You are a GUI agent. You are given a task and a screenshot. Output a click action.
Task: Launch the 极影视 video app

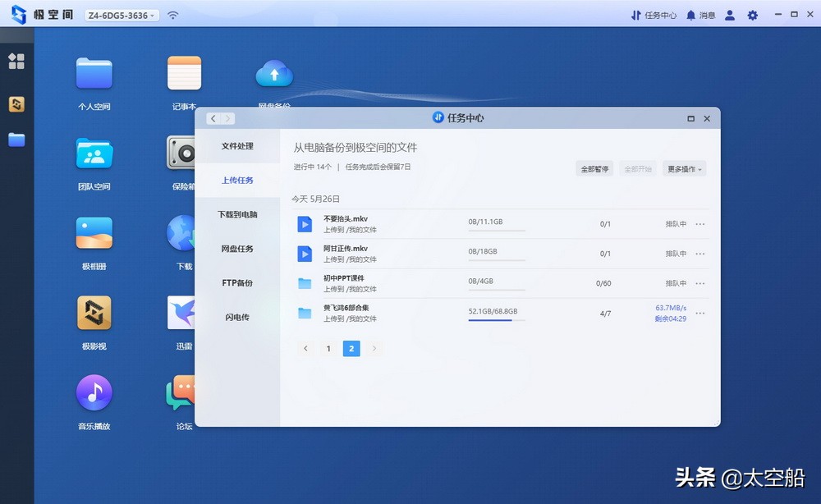click(x=94, y=313)
